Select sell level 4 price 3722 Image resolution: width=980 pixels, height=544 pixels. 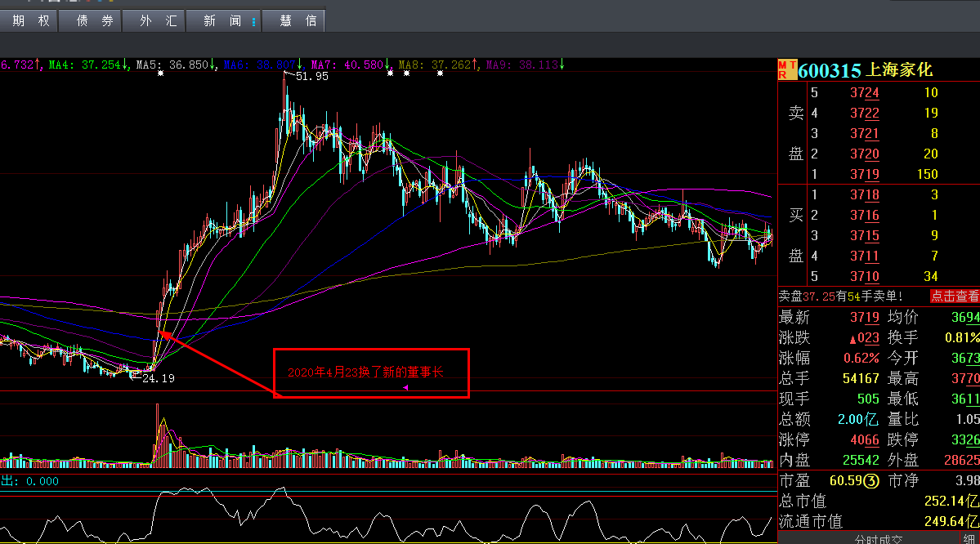[x=865, y=113]
